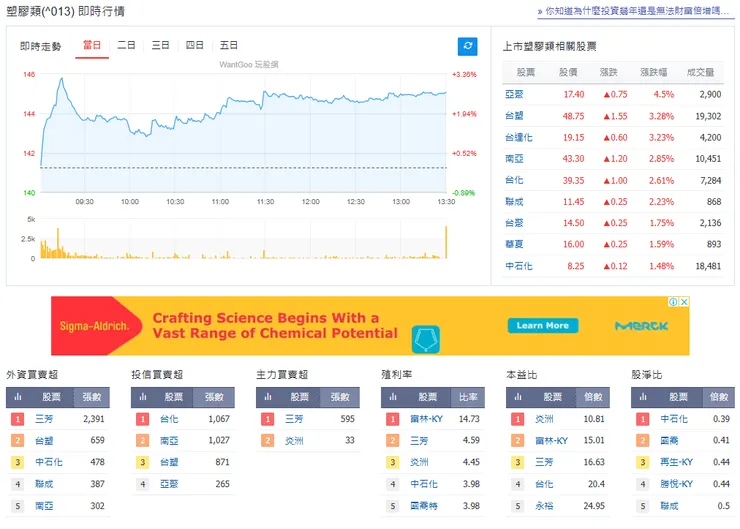Open 炎洲 in 主力買賣超 ranking
The width and height of the screenshot is (740, 529).
pos(294,441)
